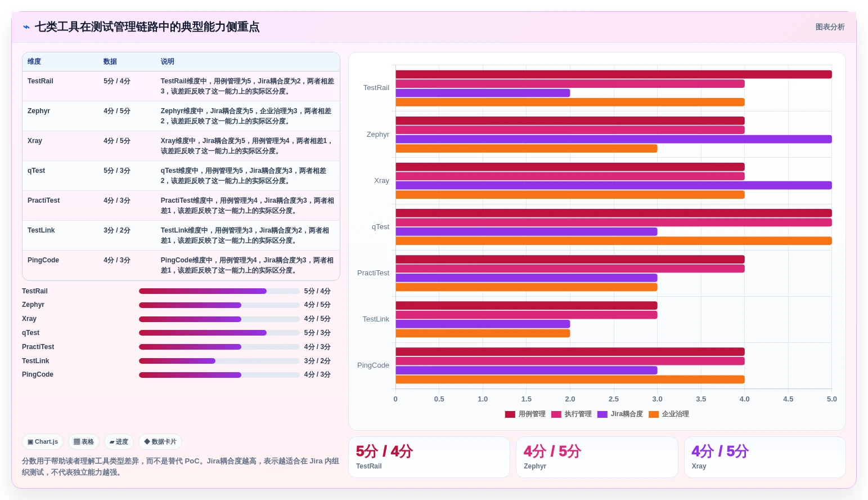Toggle Jira耦合度 legend color swatch
The image size is (868, 500).
tap(602, 414)
